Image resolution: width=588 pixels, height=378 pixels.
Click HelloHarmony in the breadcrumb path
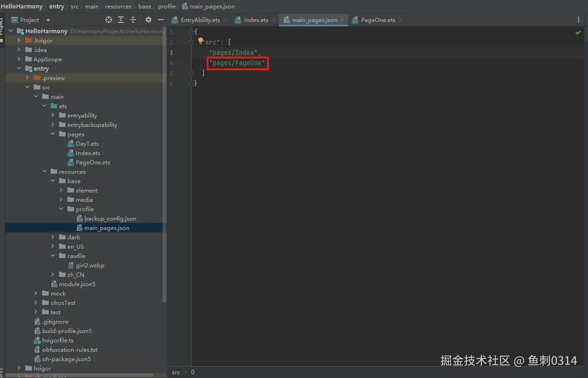(x=22, y=6)
